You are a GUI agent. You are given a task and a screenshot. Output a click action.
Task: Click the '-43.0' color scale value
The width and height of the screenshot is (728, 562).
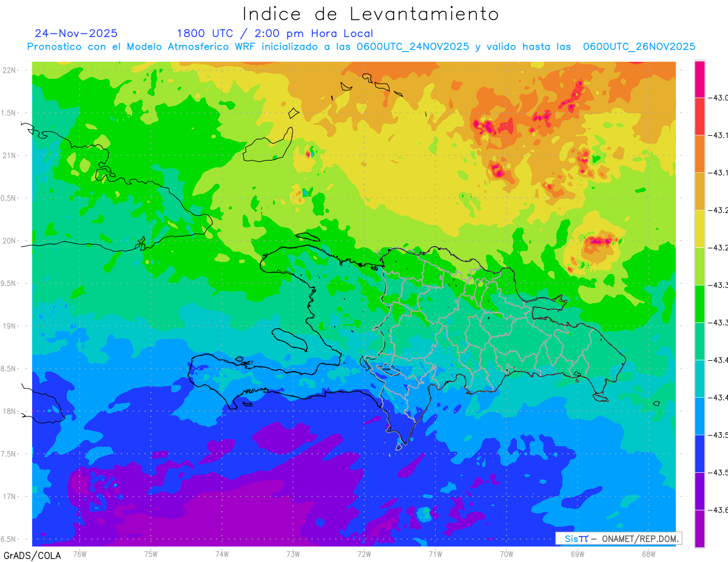click(718, 98)
